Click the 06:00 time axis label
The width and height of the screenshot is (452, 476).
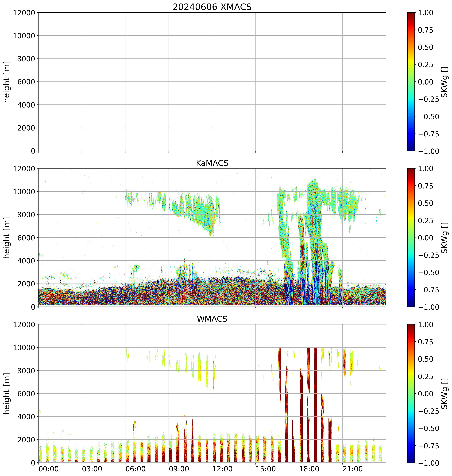coord(135,469)
